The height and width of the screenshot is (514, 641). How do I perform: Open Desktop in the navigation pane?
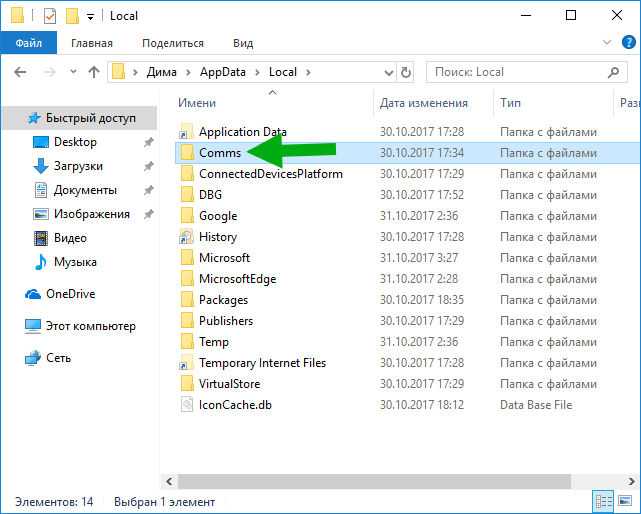point(75,142)
